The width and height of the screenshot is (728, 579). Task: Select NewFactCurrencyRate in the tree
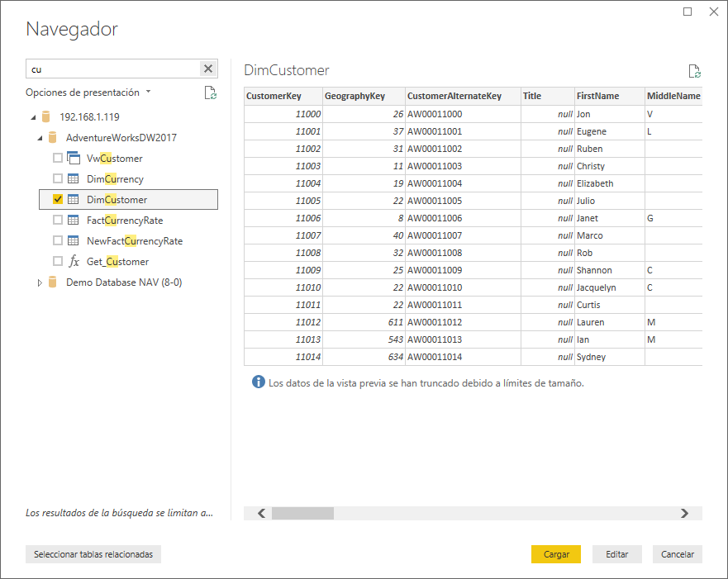tap(134, 241)
